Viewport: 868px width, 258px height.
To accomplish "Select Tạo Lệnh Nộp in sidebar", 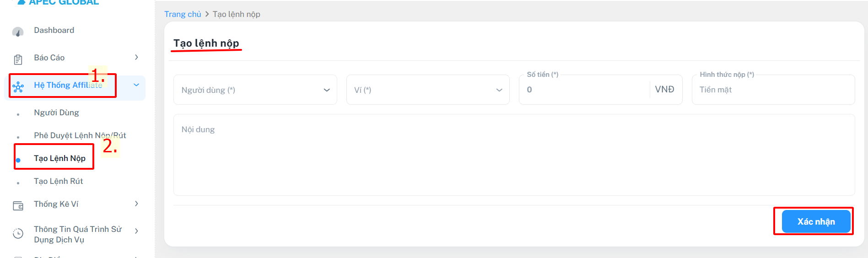I will [59, 158].
